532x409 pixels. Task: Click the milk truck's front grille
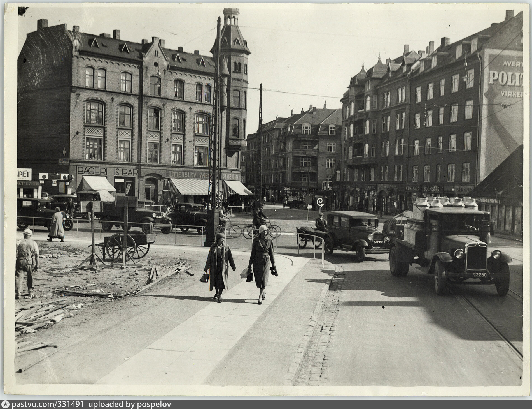coord(476,255)
